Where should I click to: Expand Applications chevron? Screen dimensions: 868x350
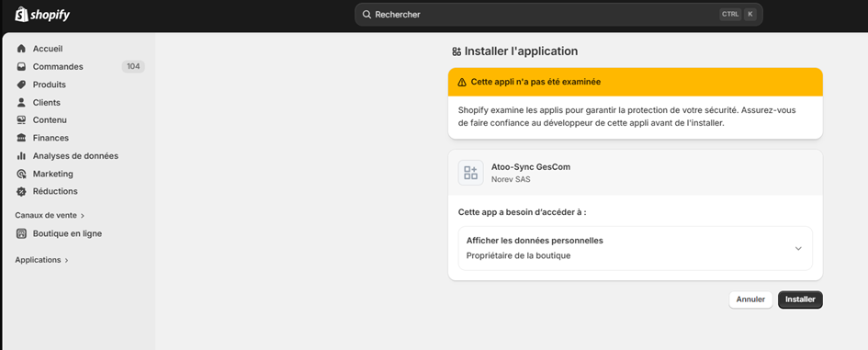click(x=66, y=260)
